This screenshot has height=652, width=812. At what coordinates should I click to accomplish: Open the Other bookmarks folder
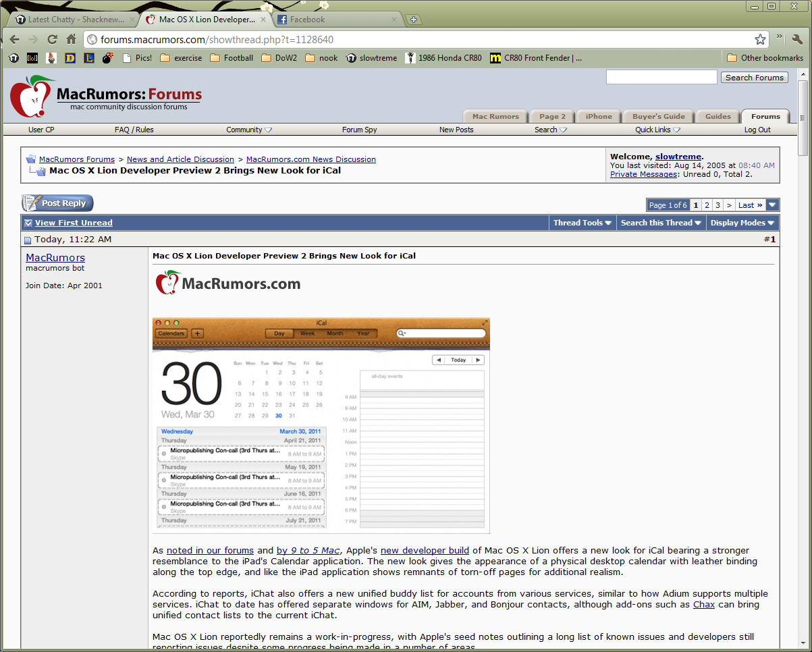(x=765, y=58)
